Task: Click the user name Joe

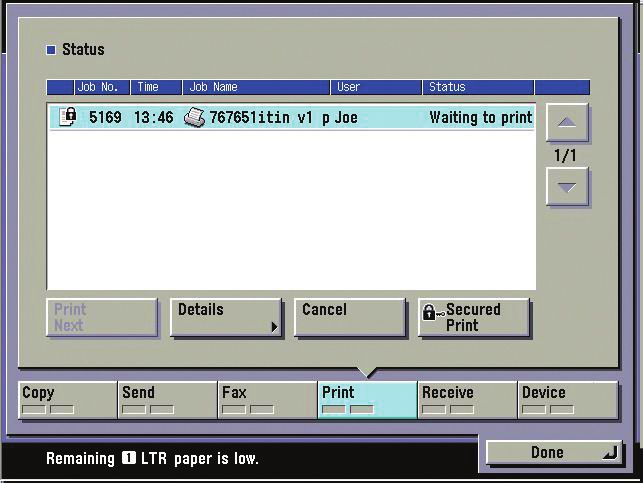Action: [x=346, y=118]
